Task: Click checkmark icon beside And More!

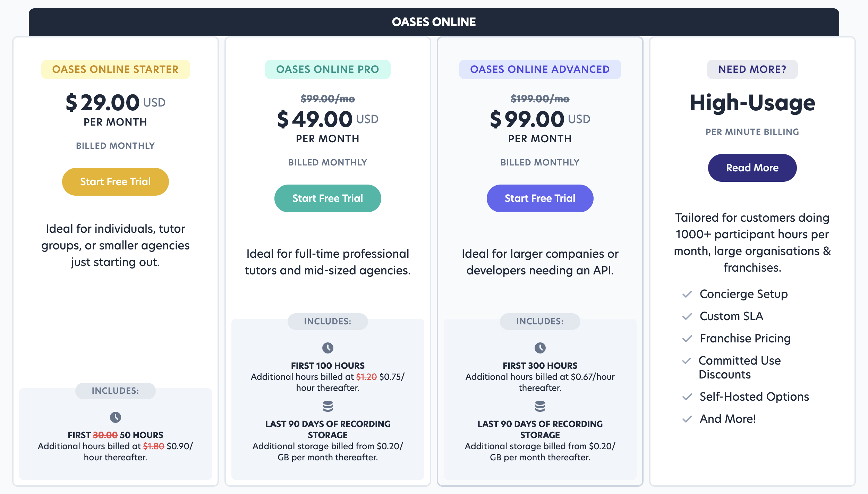Action: [x=687, y=419]
